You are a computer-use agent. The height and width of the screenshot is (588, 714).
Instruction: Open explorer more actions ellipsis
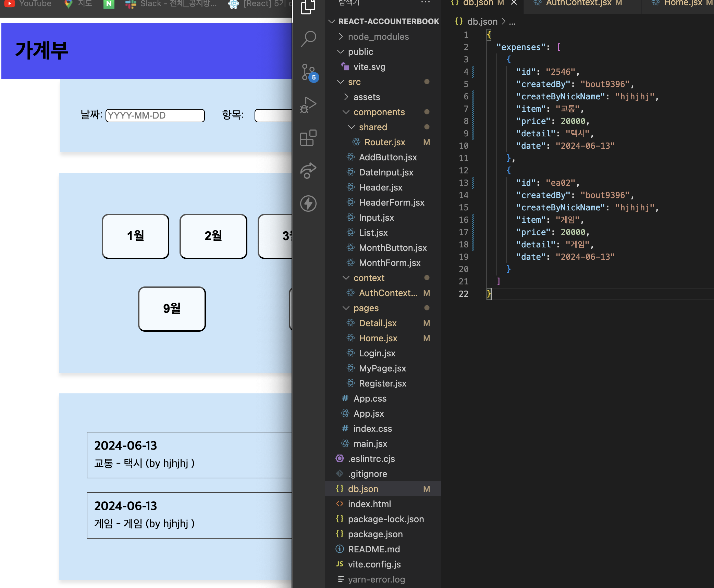(425, 3)
